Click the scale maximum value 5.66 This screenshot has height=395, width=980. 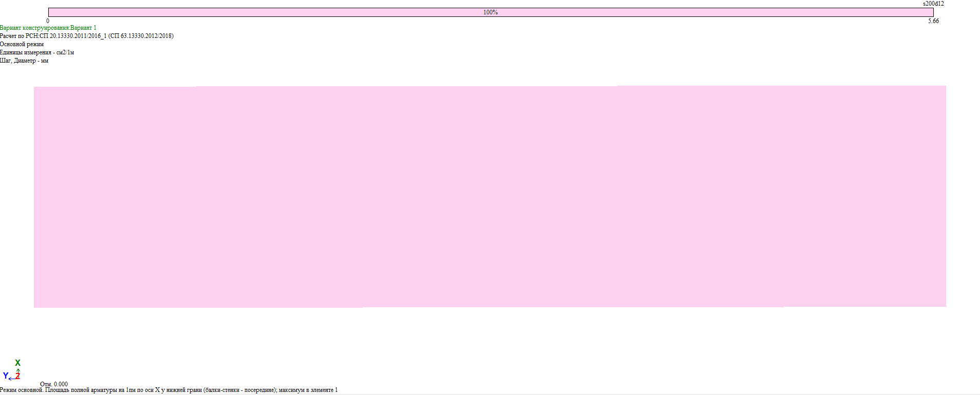point(933,21)
